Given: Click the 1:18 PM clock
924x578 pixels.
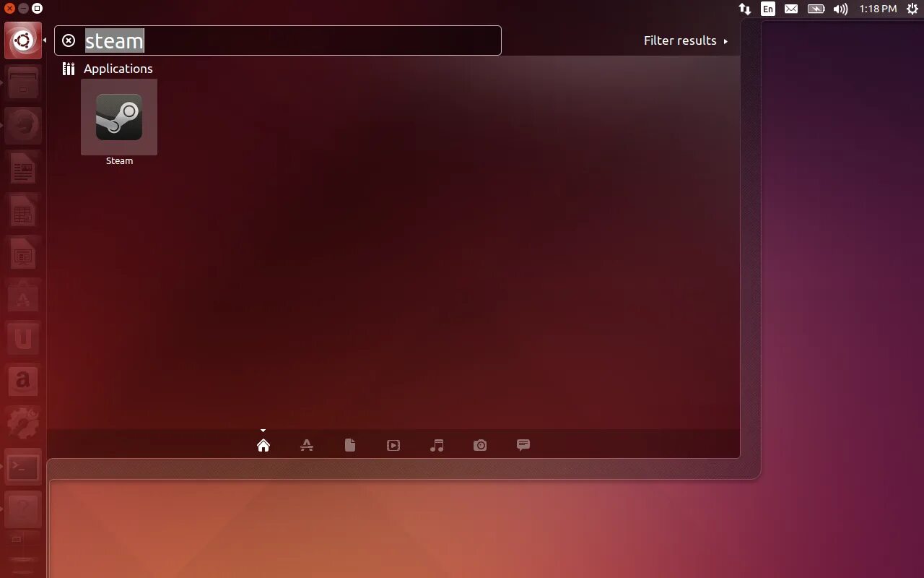Looking at the screenshot, I should point(878,9).
